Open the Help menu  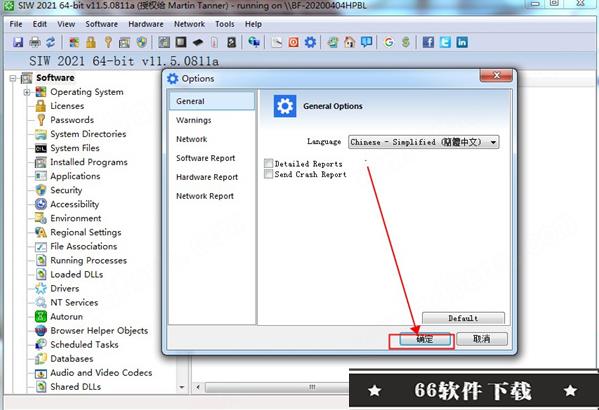(253, 24)
